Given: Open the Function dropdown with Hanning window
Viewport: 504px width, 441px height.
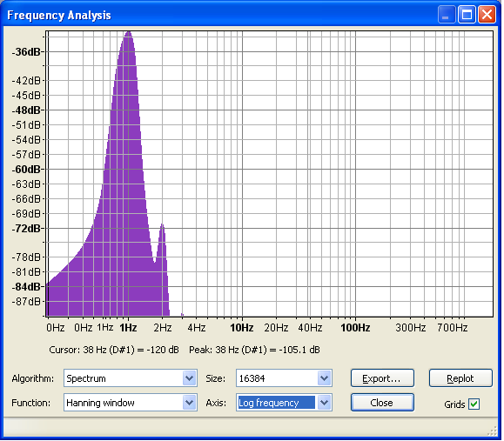Looking at the screenshot, I should [x=190, y=403].
